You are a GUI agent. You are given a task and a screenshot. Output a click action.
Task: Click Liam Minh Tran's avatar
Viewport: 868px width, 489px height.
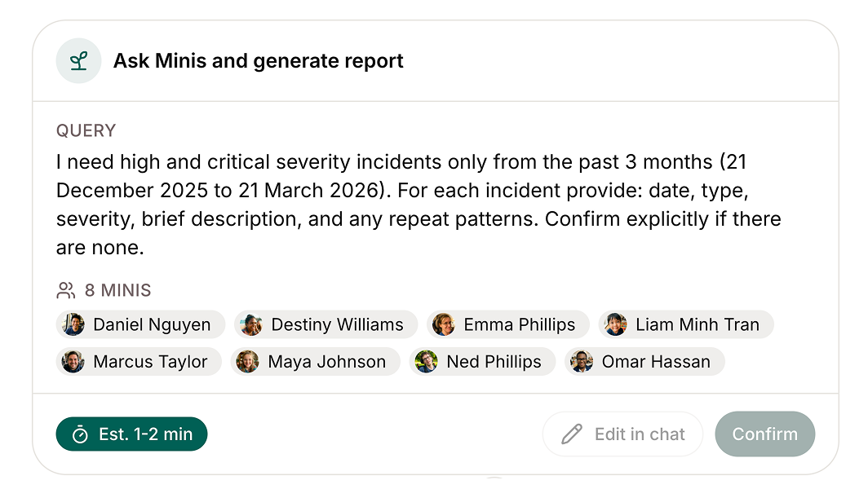(616, 324)
